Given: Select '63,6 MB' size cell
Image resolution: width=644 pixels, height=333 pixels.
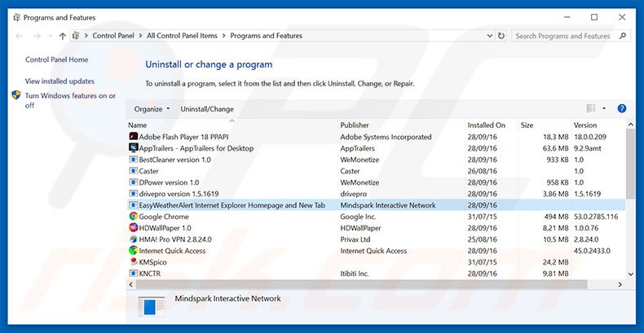Looking at the screenshot, I should tap(556, 148).
